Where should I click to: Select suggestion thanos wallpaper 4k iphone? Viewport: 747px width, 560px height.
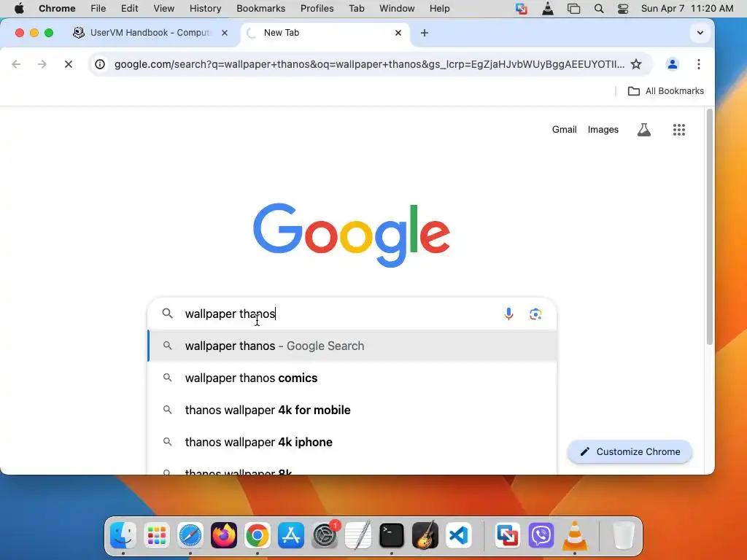[352, 442]
